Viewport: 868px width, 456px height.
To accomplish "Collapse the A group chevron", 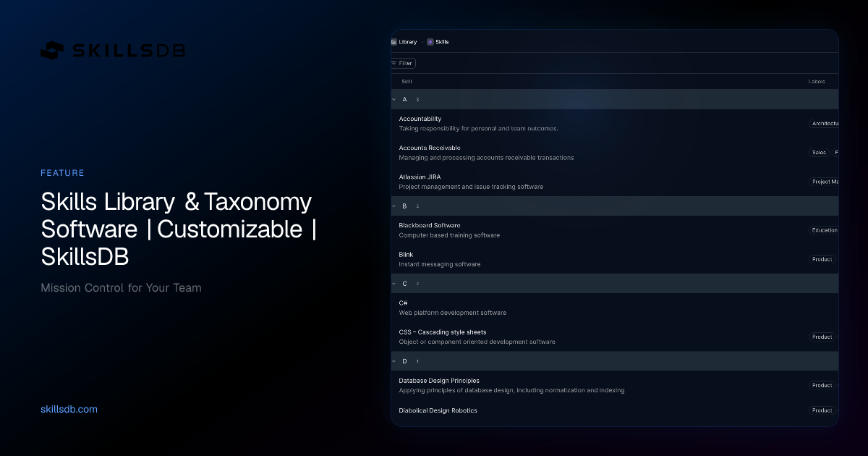I will (x=393, y=99).
